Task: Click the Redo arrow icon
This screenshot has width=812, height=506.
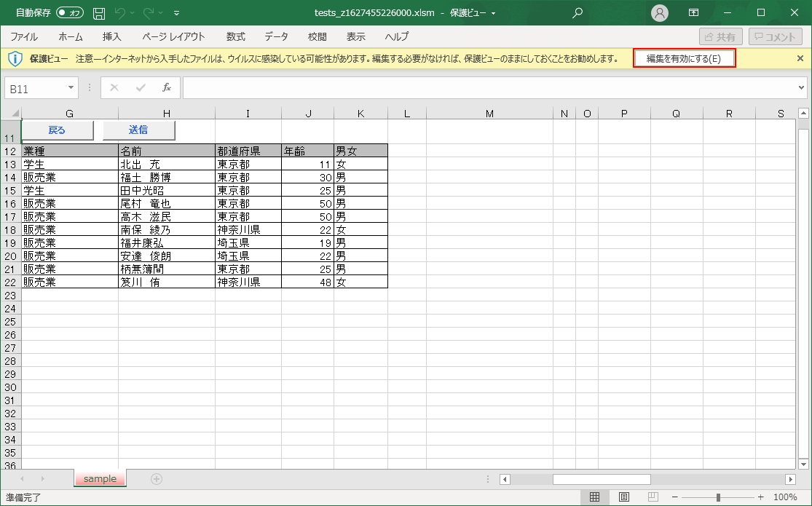Action: point(149,13)
